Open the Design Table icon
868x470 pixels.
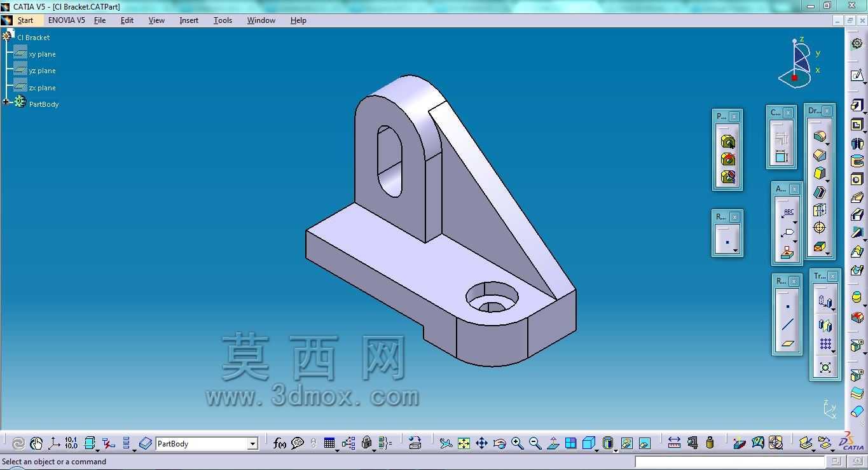click(x=329, y=443)
